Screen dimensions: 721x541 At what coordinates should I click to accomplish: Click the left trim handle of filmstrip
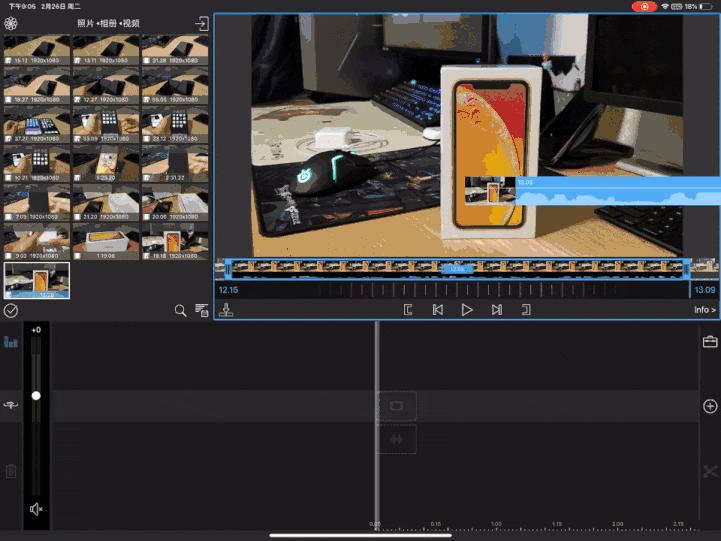coord(228,269)
